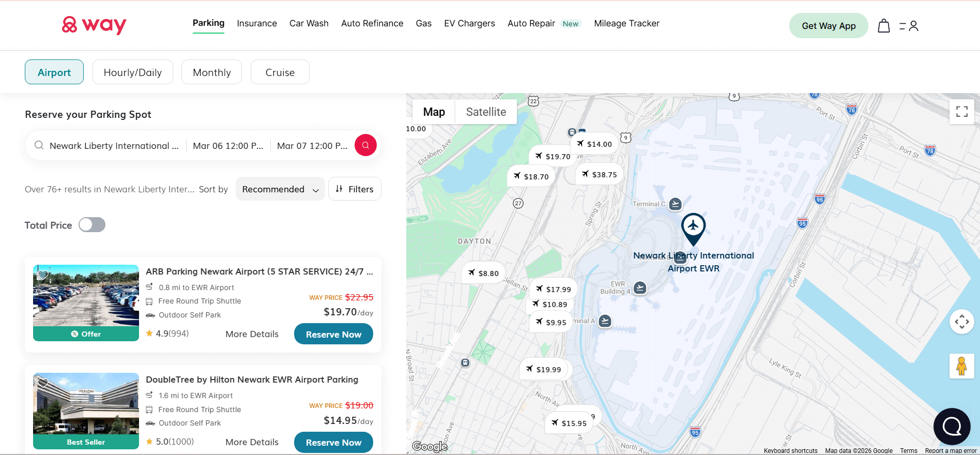This screenshot has height=455, width=980.
Task: Click the Street View pegman icon
Action: coord(962,366)
